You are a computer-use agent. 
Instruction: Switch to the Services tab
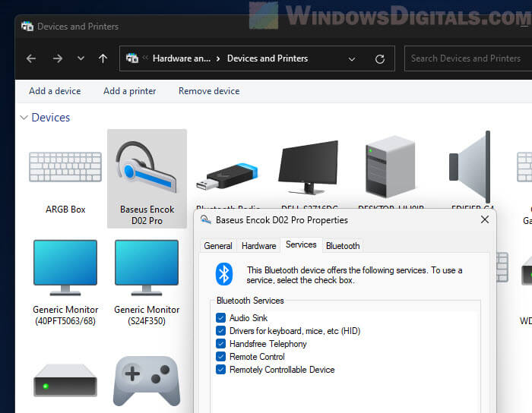(301, 244)
